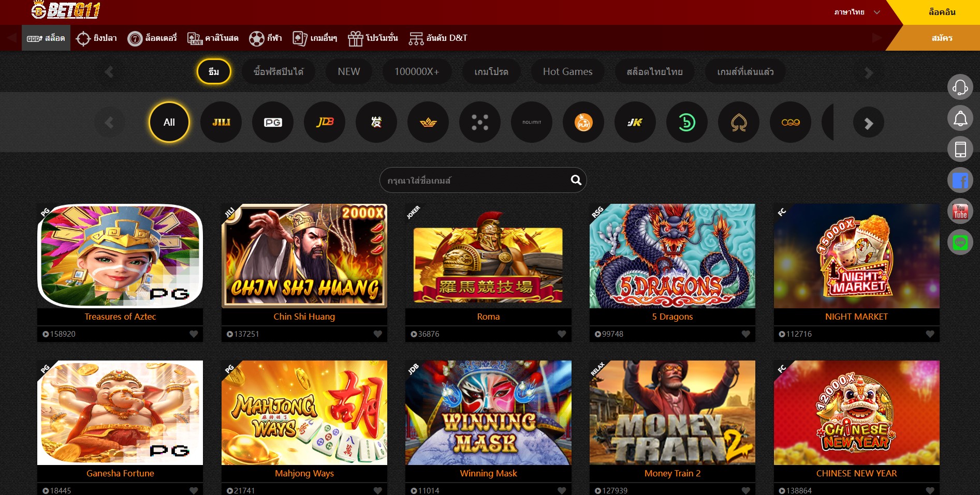The image size is (980, 495).
Task: Open the LINE chat sidebar icon
Action: point(960,243)
